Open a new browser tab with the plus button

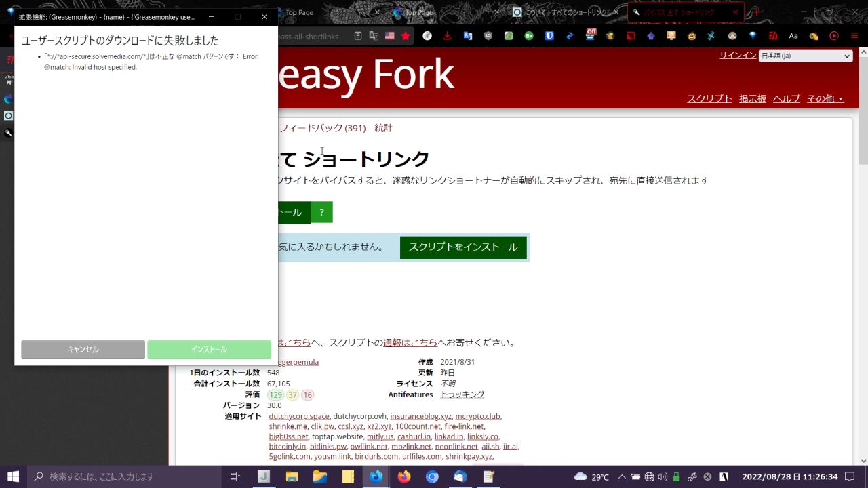coord(757,12)
